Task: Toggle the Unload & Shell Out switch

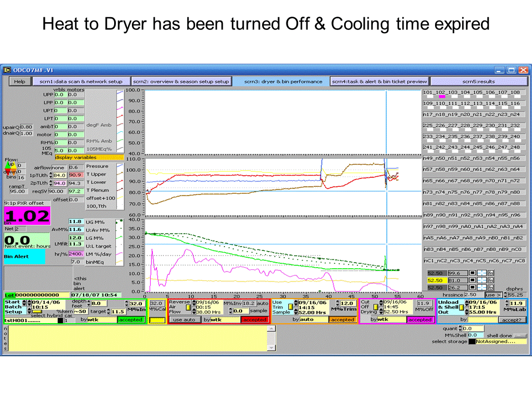Action: [x=462, y=307]
